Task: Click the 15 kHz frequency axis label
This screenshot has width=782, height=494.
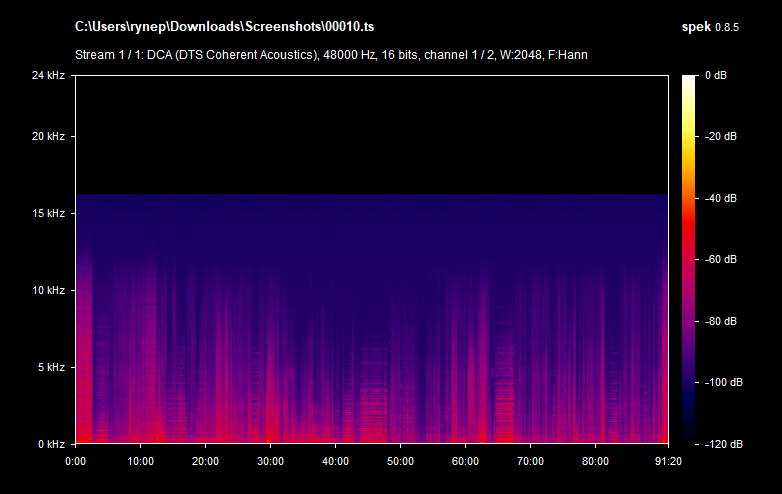Action: click(x=47, y=214)
